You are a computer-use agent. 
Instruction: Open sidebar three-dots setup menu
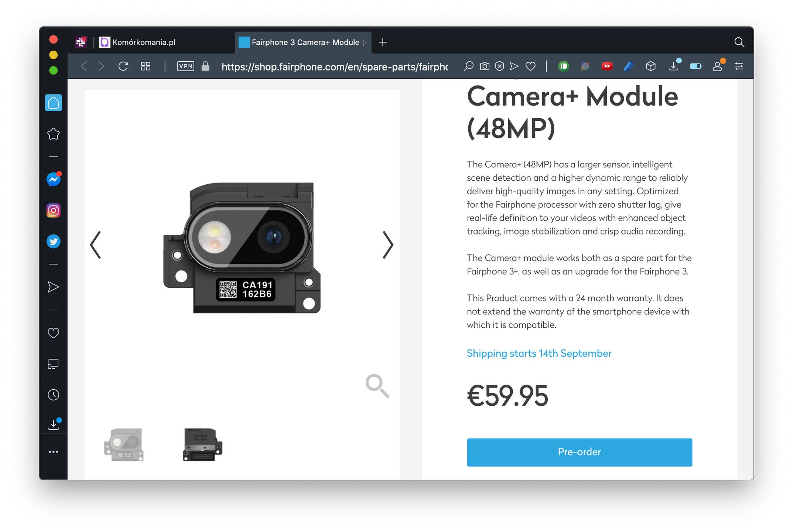(x=54, y=451)
